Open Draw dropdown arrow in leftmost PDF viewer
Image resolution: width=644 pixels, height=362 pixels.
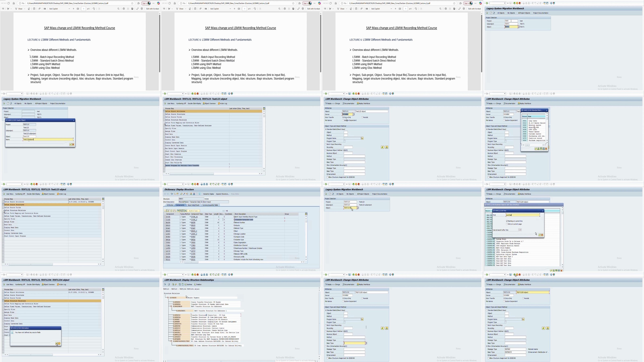tap(25, 9)
